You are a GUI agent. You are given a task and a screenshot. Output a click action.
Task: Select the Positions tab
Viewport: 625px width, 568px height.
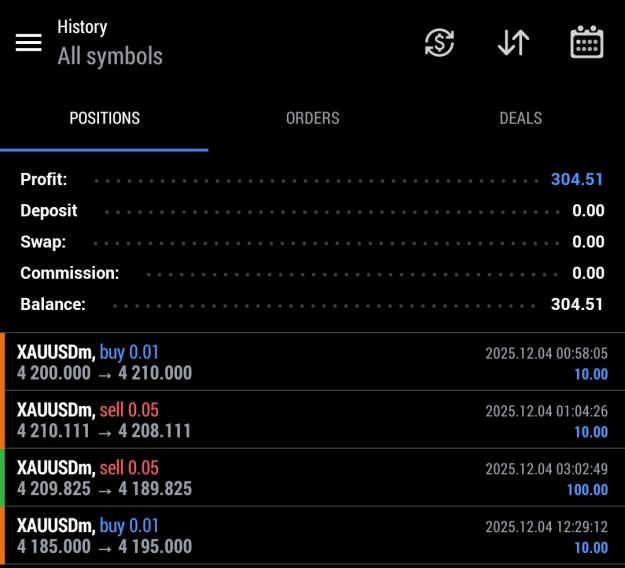[104, 118]
